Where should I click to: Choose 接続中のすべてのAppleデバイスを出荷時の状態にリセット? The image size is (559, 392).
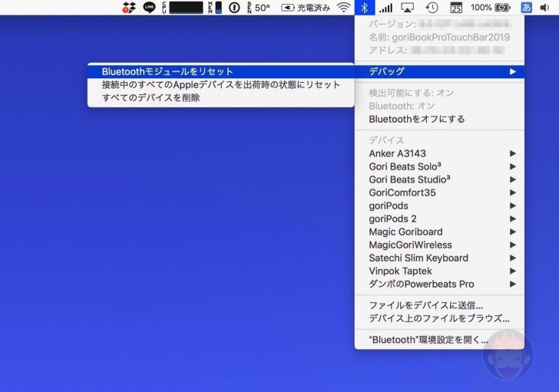[220, 84]
